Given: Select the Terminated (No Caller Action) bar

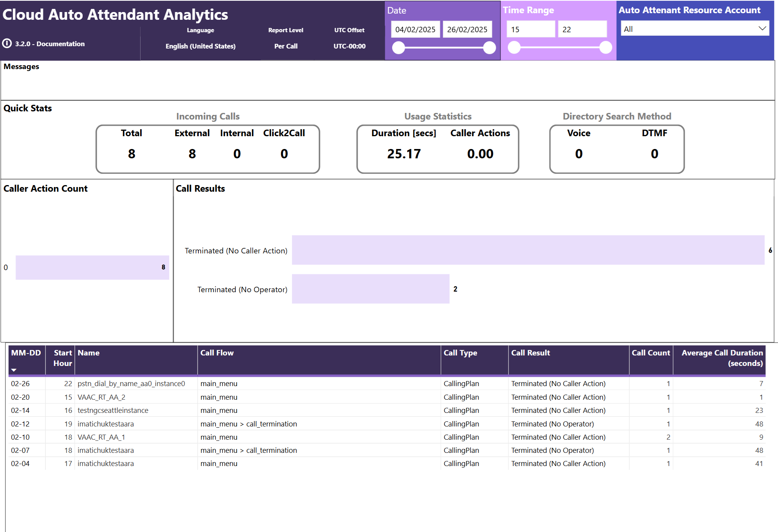Looking at the screenshot, I should (528, 250).
